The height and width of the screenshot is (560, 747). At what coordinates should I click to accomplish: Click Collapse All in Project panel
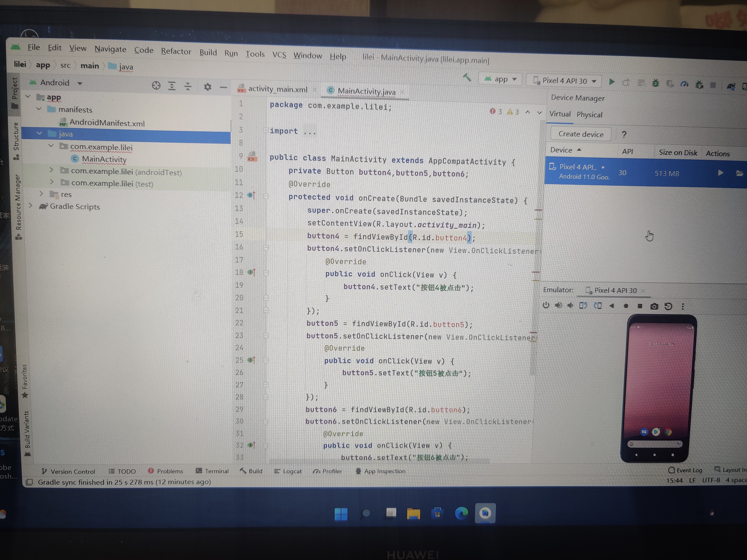coord(188,87)
